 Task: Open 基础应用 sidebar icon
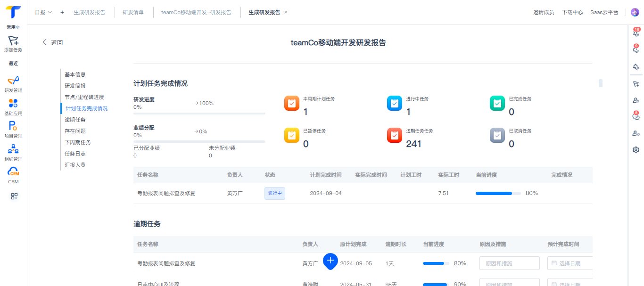point(13,107)
